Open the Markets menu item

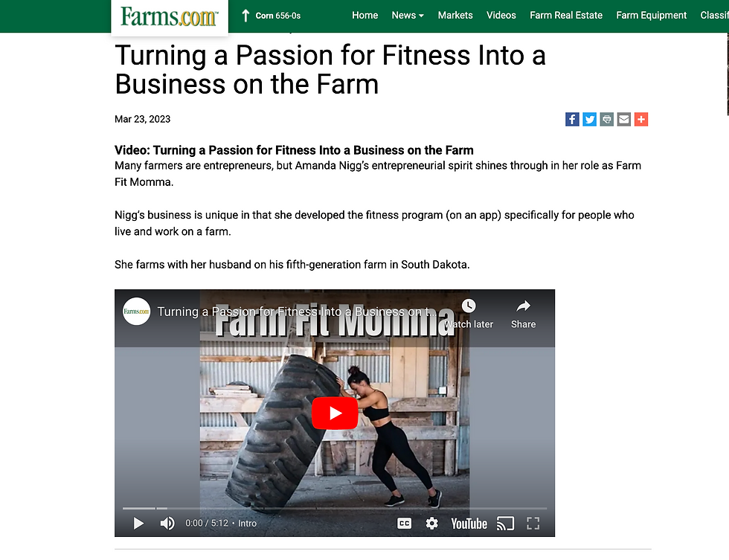click(455, 15)
